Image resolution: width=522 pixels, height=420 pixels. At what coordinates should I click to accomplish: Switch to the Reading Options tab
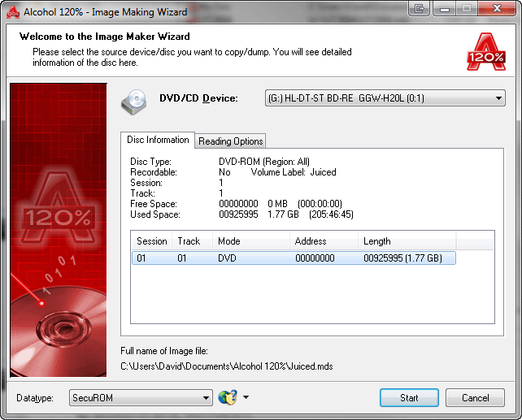click(230, 141)
